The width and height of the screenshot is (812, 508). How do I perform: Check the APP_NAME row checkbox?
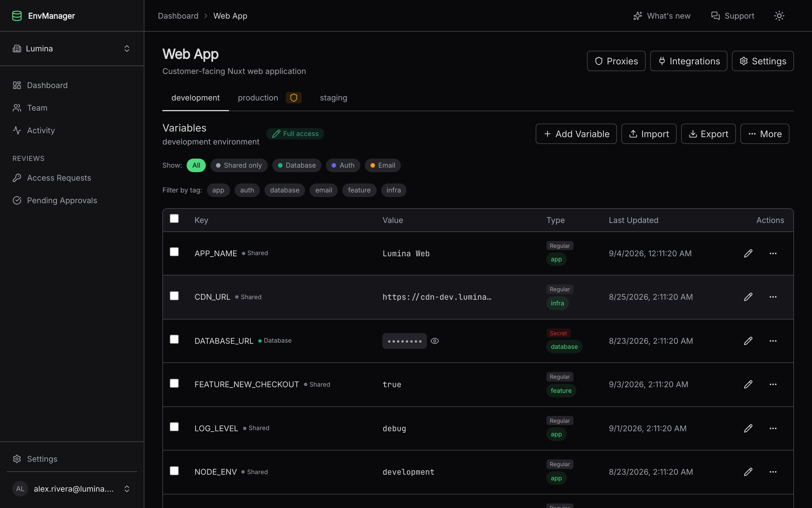coord(174,252)
